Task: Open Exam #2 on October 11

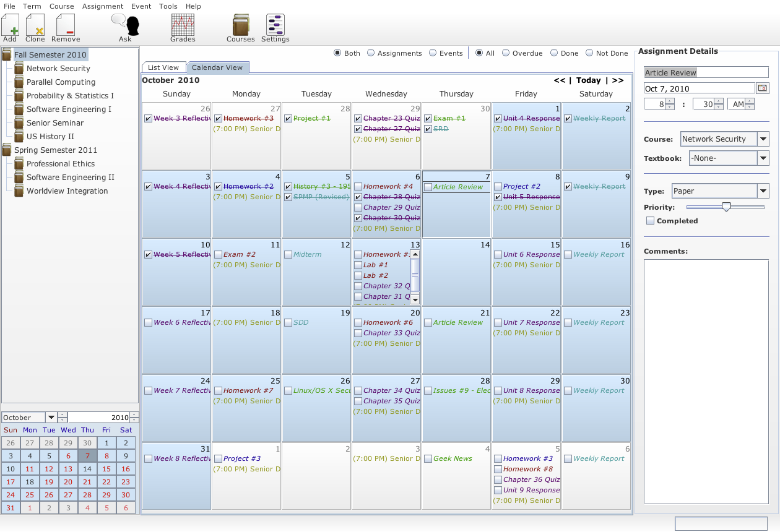Action: pos(240,254)
